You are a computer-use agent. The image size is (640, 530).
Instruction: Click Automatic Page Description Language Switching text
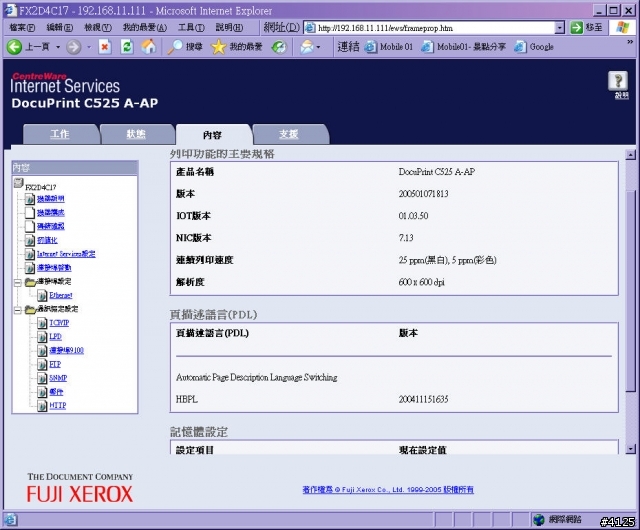coord(257,377)
